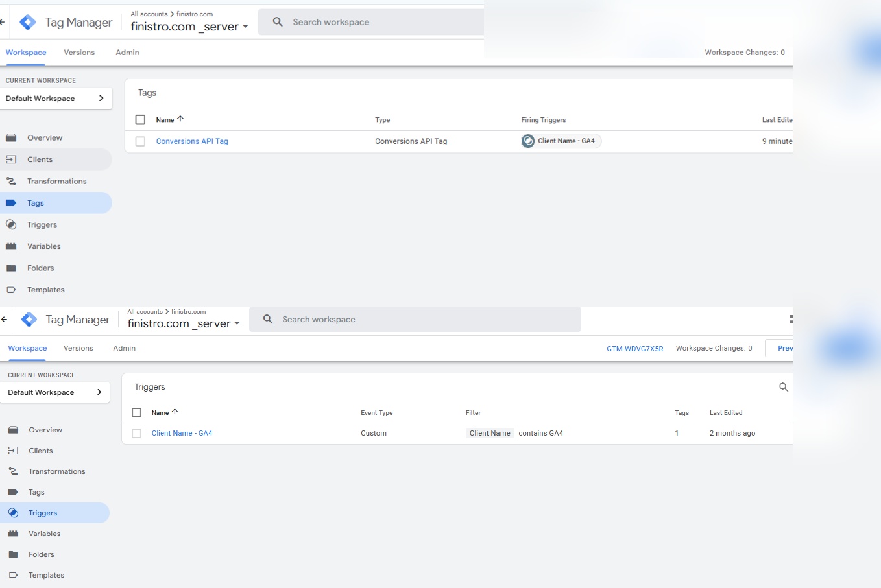Tick the Client Name - GA4 trigger checkbox
The width and height of the screenshot is (881, 588).
pos(136,433)
